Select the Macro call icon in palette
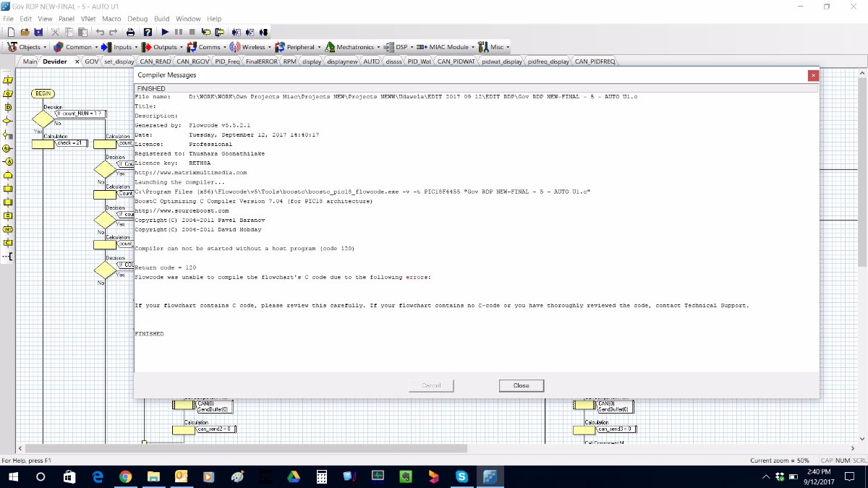The height and width of the screenshot is (488, 868). pos(8,188)
